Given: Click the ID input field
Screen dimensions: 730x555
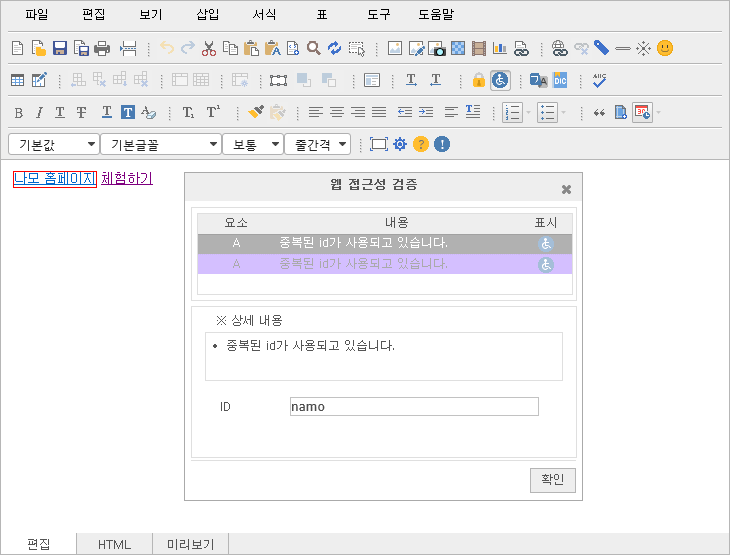Looking at the screenshot, I should [414, 406].
